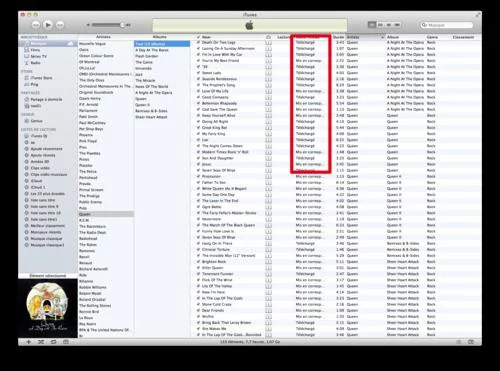Select the list view button
Screen dimensions: 500x371
pyautogui.click(x=372, y=25)
